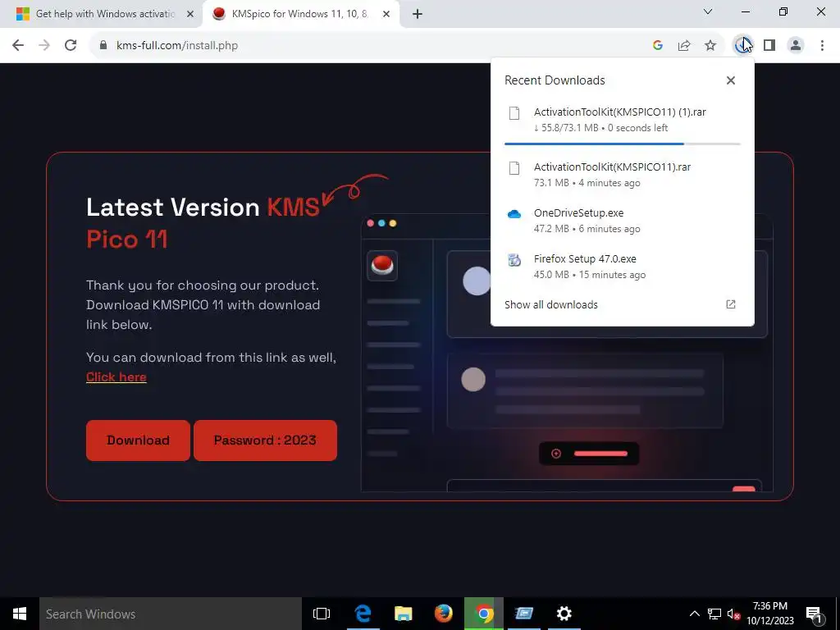Click the red KMSpico button image
Viewport: 840px width, 630px height.
coord(382,265)
